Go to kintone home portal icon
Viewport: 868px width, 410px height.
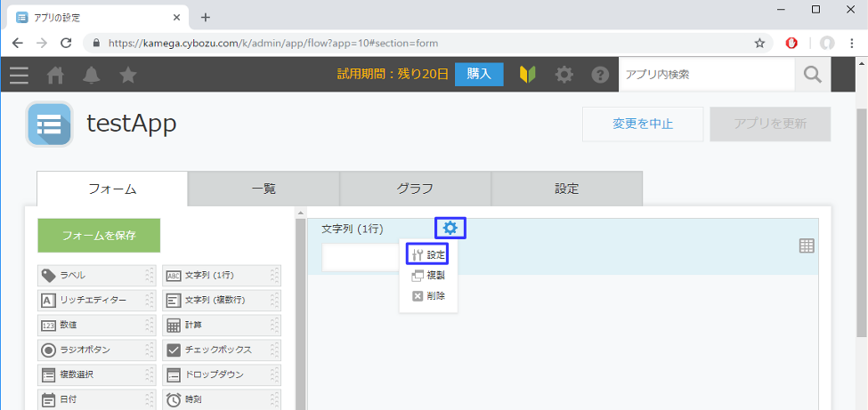pyautogui.click(x=55, y=75)
